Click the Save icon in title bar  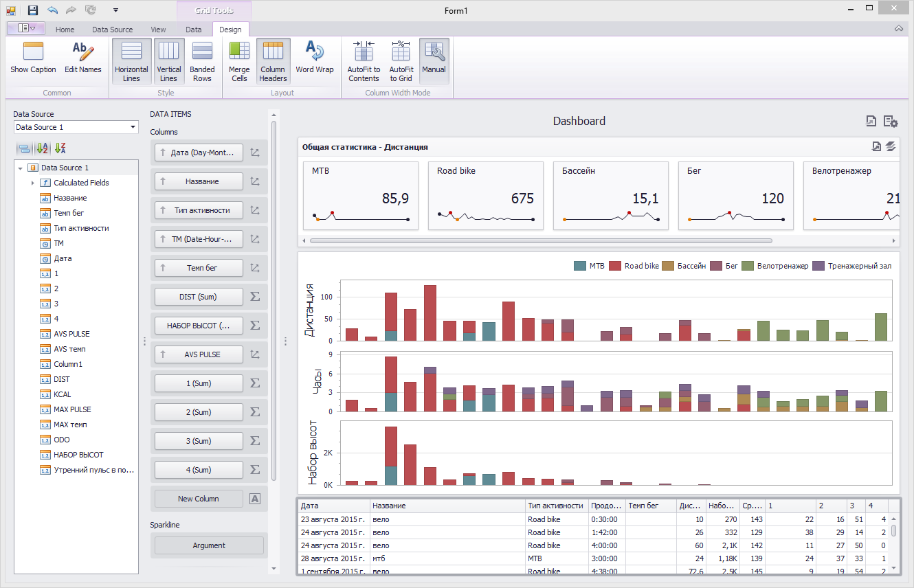coord(33,10)
